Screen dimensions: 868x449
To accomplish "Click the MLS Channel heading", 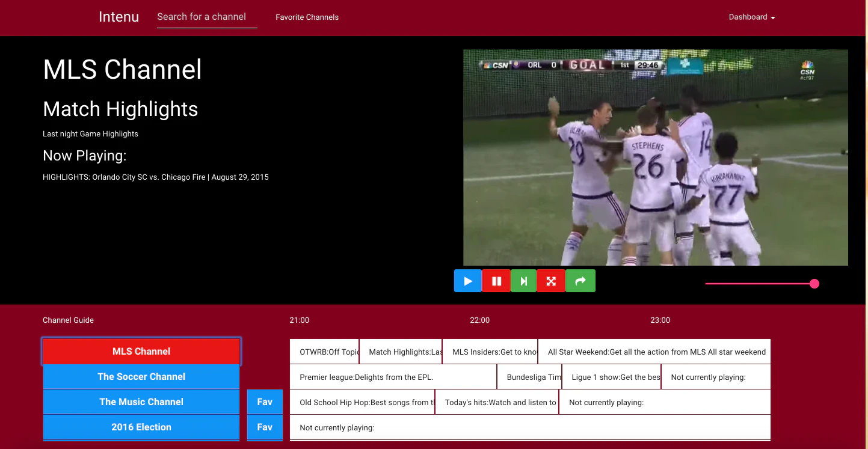I will (122, 69).
